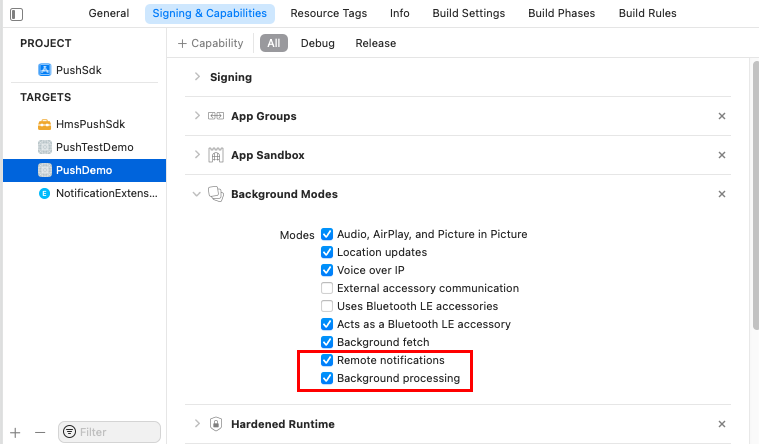Expand the Signing section

[197, 77]
